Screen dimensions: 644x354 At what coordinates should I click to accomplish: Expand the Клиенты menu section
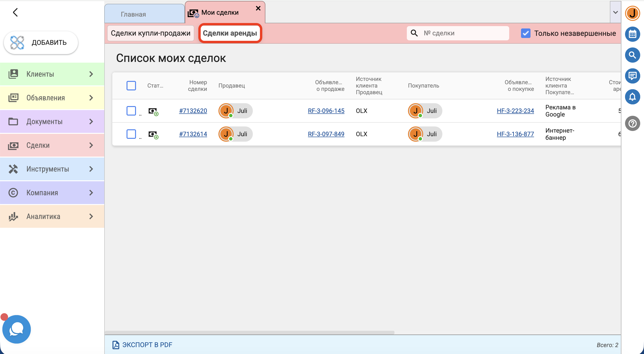(x=52, y=74)
